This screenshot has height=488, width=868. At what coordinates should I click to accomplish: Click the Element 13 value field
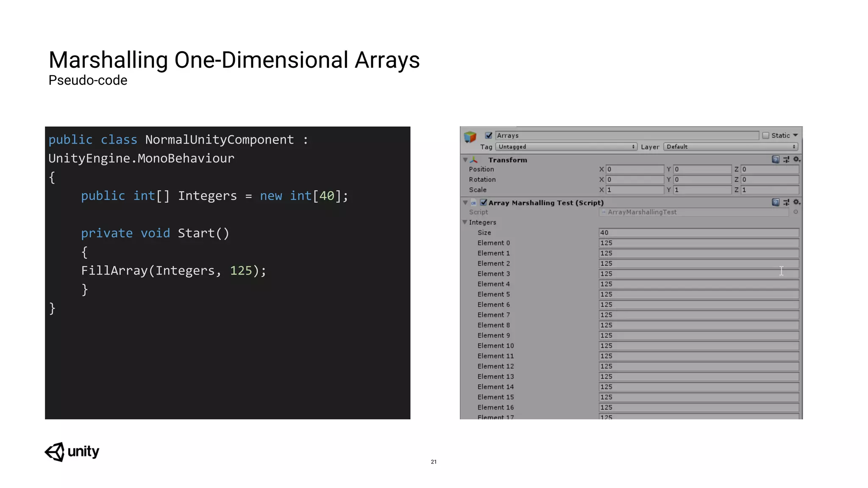(x=699, y=376)
